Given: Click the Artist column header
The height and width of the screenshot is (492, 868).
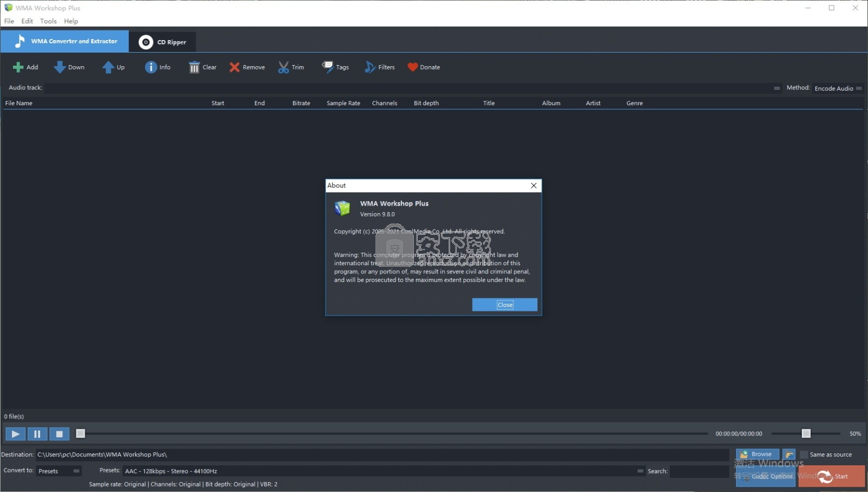Looking at the screenshot, I should point(593,103).
